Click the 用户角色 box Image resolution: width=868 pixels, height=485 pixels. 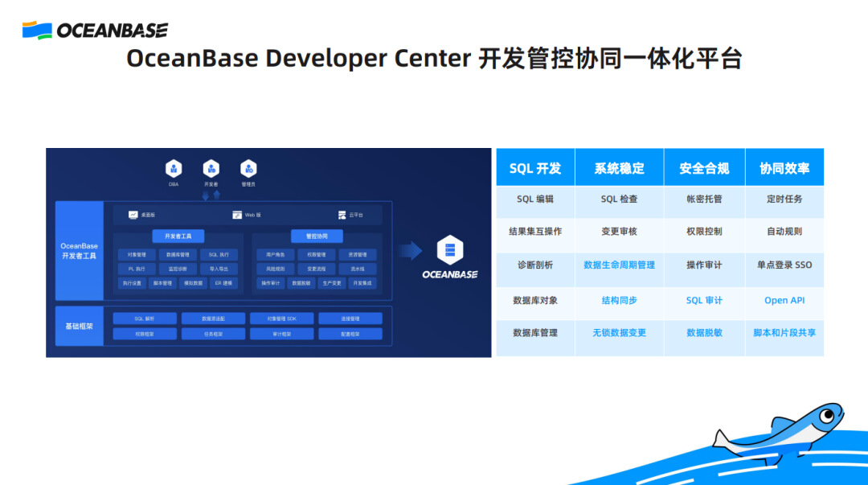pyautogui.click(x=275, y=255)
